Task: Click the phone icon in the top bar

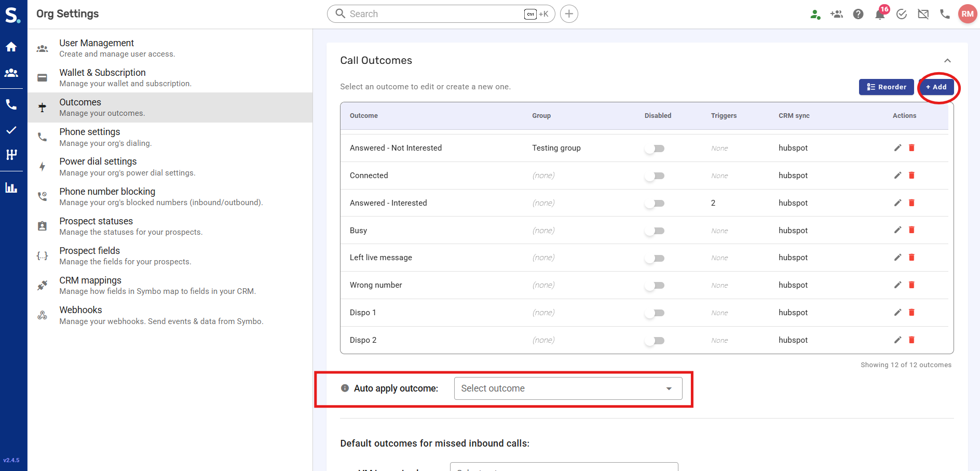Action: click(945, 15)
